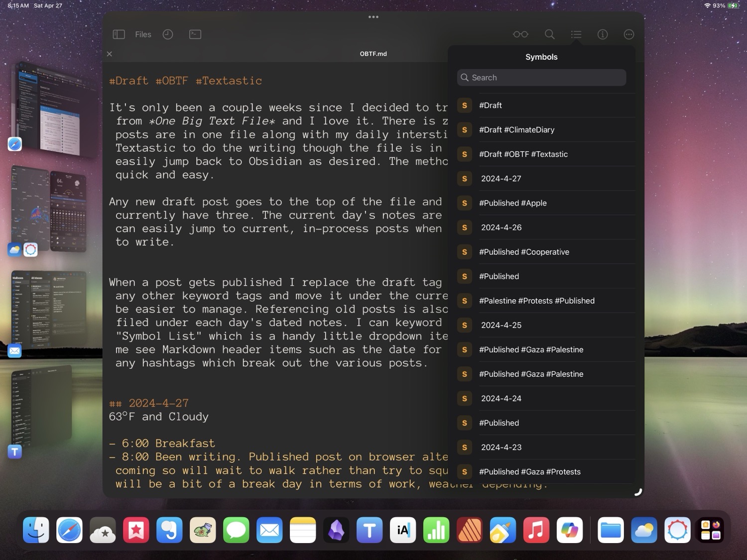Click the Symbols search field
This screenshot has width=747, height=560.
[x=541, y=77]
